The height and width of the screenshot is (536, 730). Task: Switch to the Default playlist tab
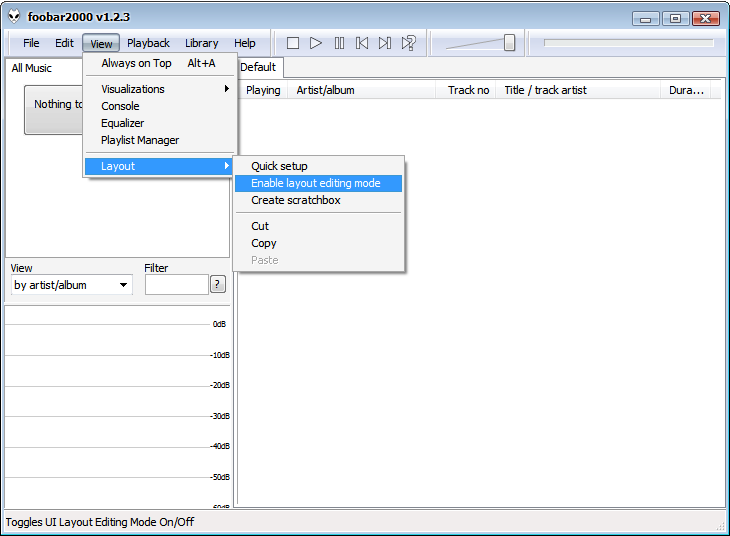pyautogui.click(x=259, y=67)
